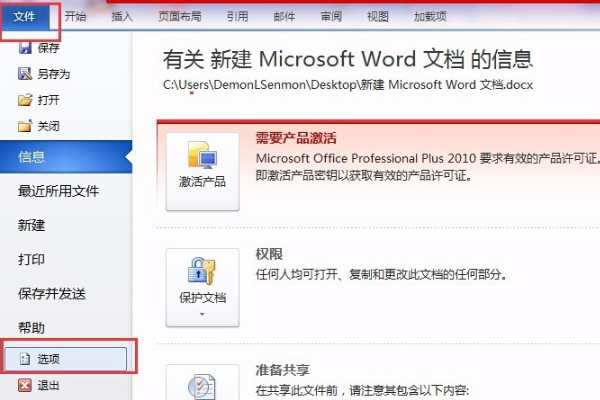The width and height of the screenshot is (600, 400).
Task: Switch to the View (视图) tab
Action: click(x=378, y=16)
